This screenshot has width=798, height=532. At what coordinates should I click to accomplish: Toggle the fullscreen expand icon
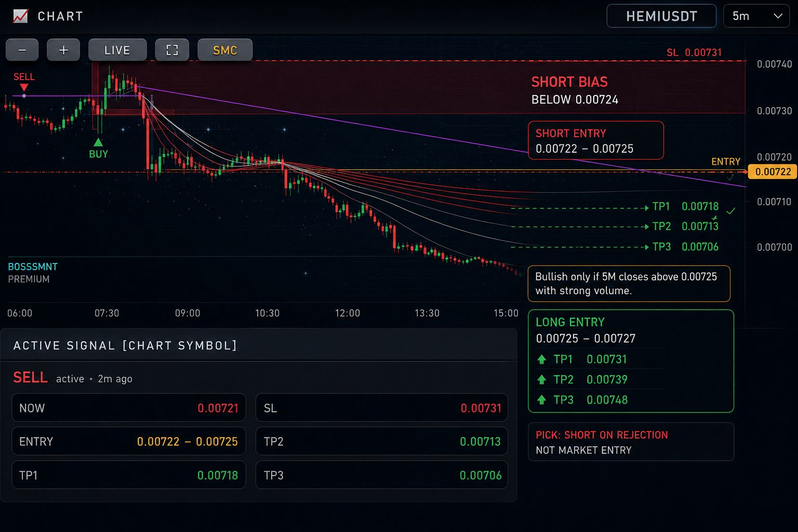point(172,50)
